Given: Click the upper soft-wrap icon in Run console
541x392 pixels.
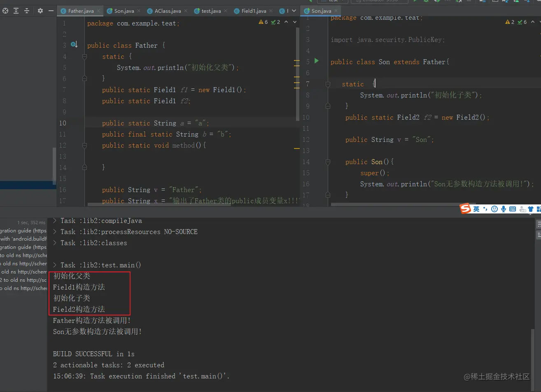Looking at the screenshot, I should (x=539, y=224).
